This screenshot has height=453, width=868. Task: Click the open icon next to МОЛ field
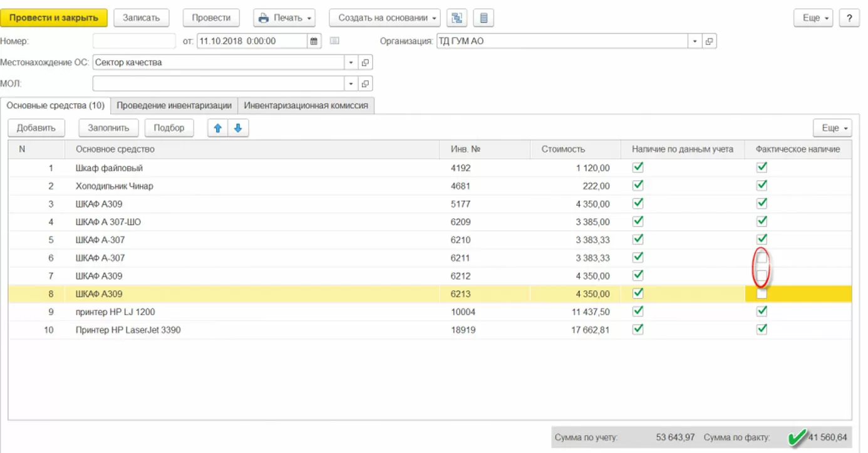coord(365,83)
